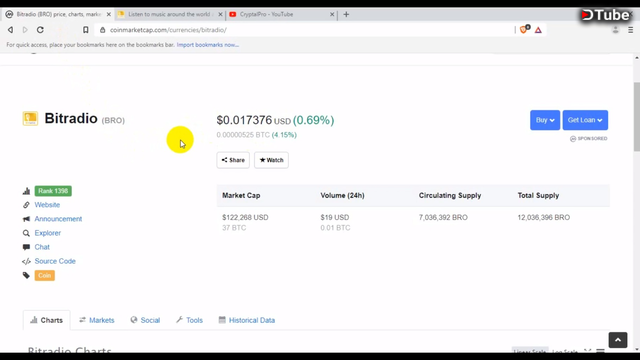The width and height of the screenshot is (640, 360).
Task: Open the Source Code link
Action: (x=55, y=261)
